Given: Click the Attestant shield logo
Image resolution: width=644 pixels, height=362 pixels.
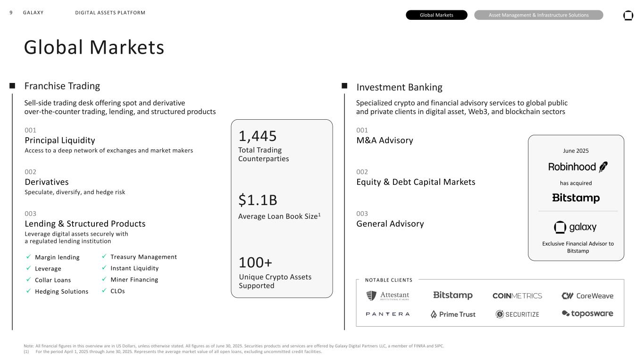Looking at the screenshot, I should pyautogui.click(x=371, y=296).
